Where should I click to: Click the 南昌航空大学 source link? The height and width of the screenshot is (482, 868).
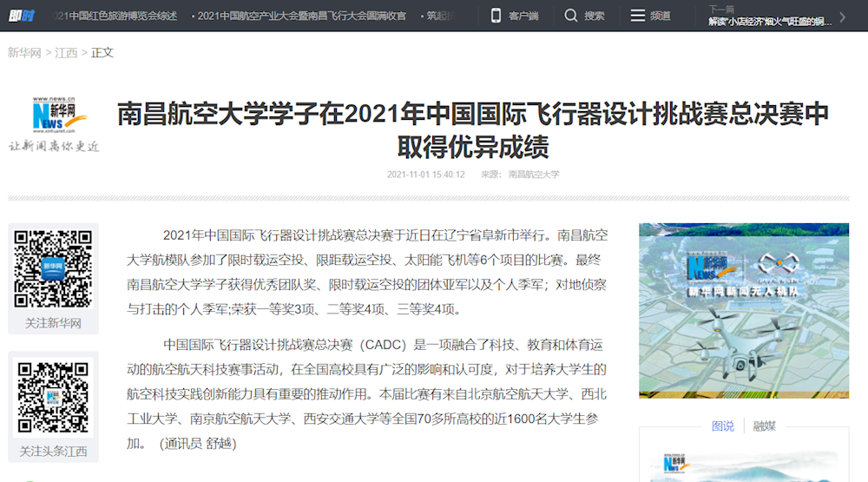(534, 175)
